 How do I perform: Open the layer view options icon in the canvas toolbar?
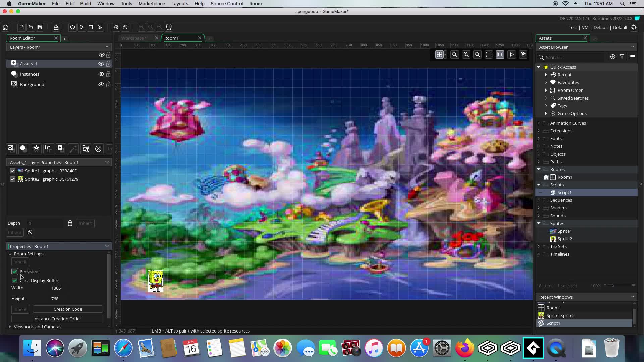pyautogui.click(x=523, y=54)
